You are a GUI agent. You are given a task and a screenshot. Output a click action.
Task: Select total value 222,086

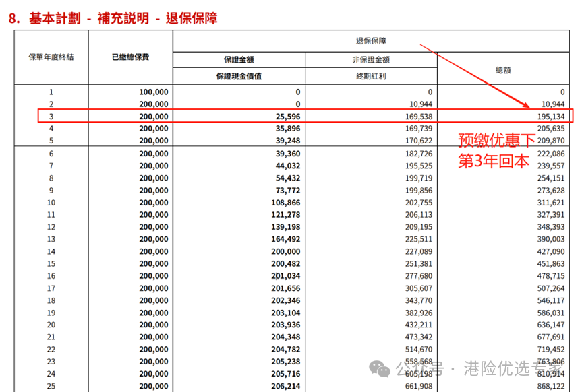coord(551,154)
